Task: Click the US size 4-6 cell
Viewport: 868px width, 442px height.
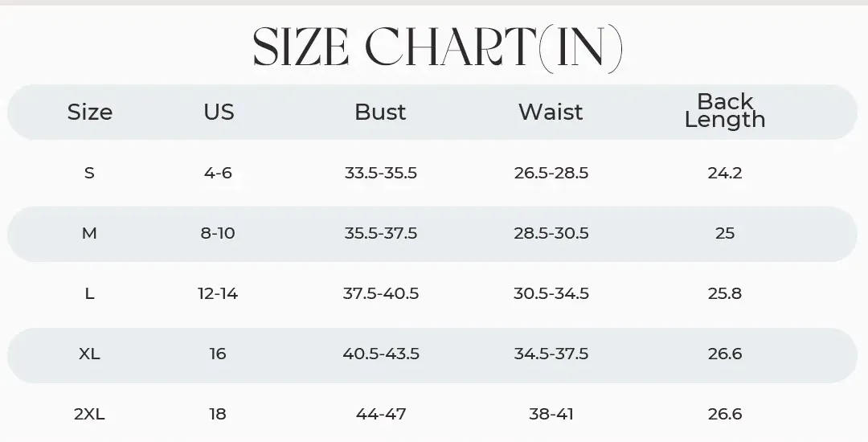Action: pyautogui.click(x=218, y=173)
